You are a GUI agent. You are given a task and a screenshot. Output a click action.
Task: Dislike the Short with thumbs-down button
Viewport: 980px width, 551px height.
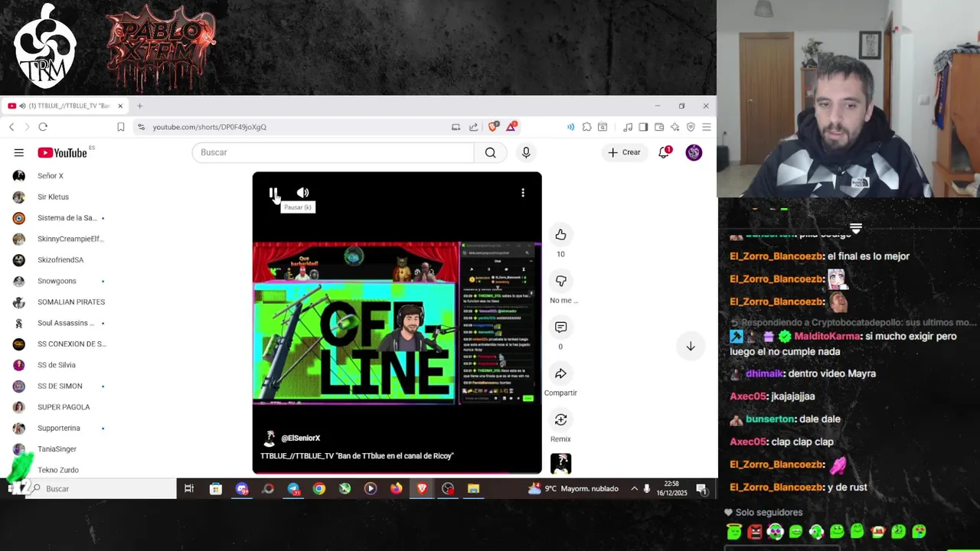pyautogui.click(x=560, y=281)
